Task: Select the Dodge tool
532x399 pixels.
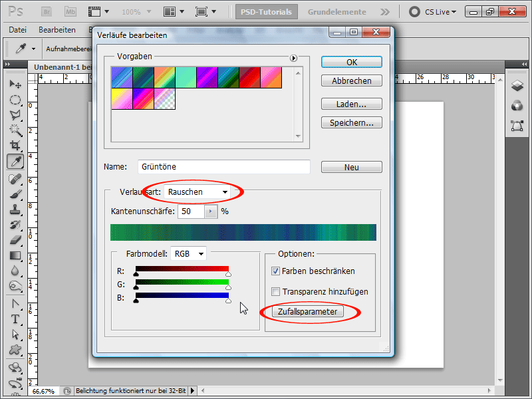Action: click(x=15, y=286)
